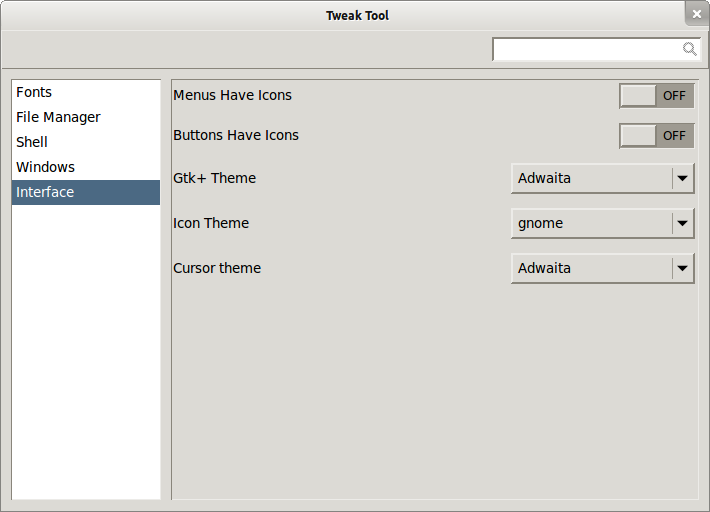
Task: Toggle the Menus Have Icons switch
Action: (x=656, y=96)
